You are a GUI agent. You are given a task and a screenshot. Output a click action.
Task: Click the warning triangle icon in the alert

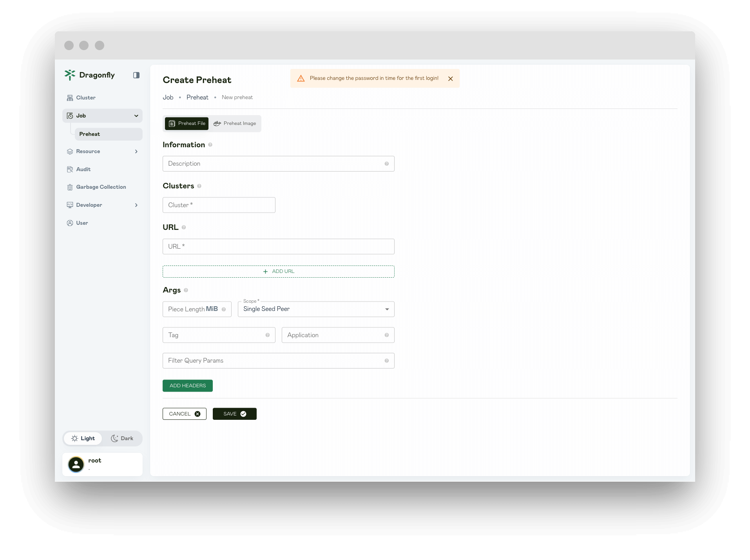coord(301,79)
